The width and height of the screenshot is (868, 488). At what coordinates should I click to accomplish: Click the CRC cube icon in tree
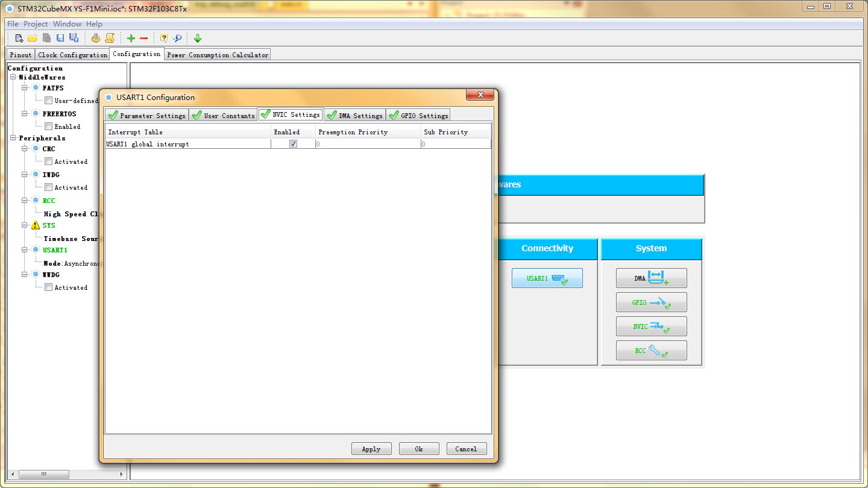click(36, 149)
